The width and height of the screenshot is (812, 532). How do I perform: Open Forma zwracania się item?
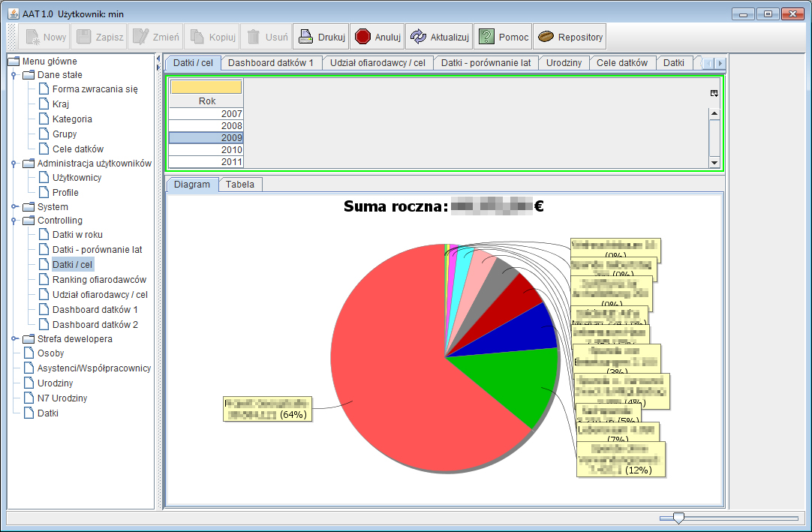tap(95, 89)
